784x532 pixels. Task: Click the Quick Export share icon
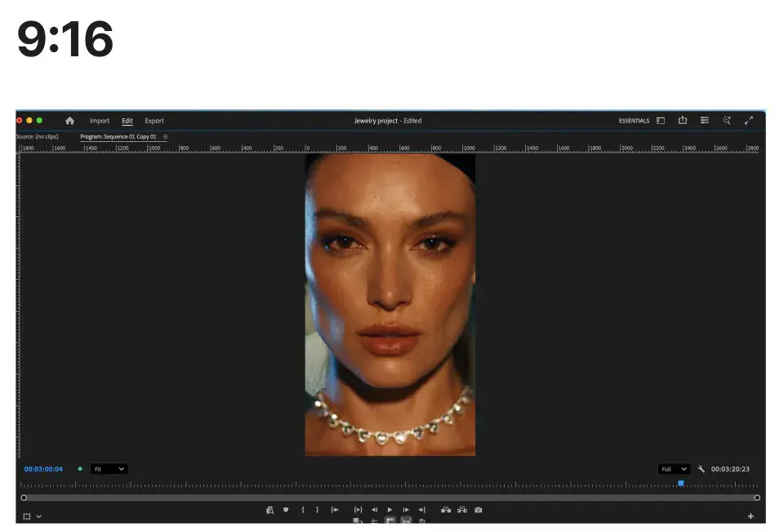[x=683, y=121]
